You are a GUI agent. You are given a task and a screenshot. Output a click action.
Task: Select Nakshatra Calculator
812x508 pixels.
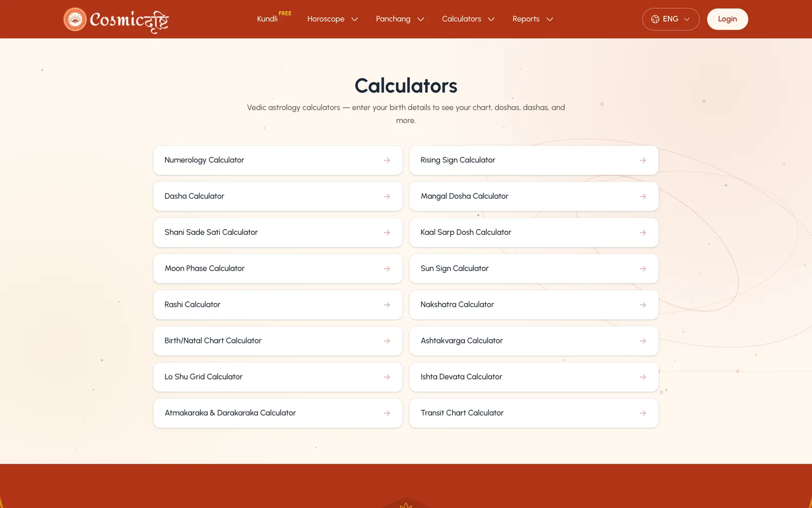click(534, 305)
